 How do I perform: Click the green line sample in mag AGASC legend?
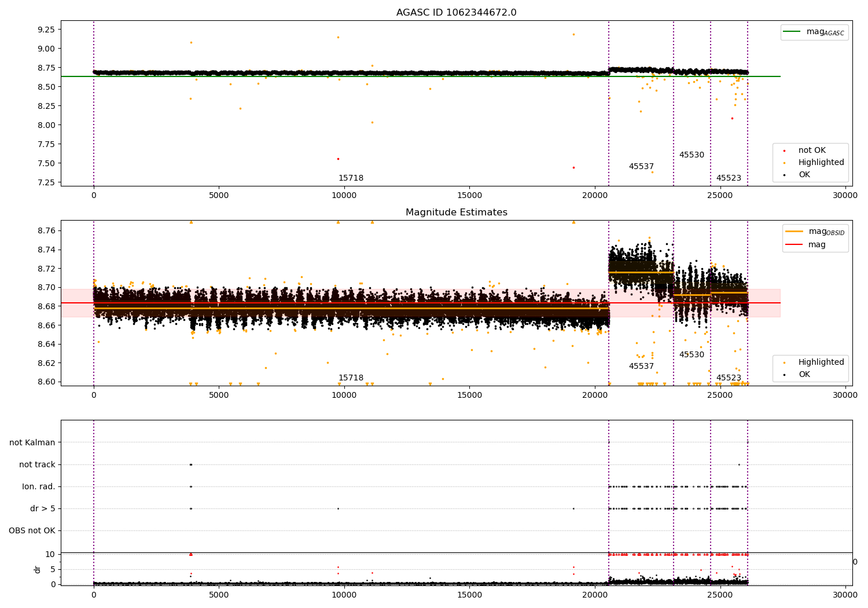[792, 32]
